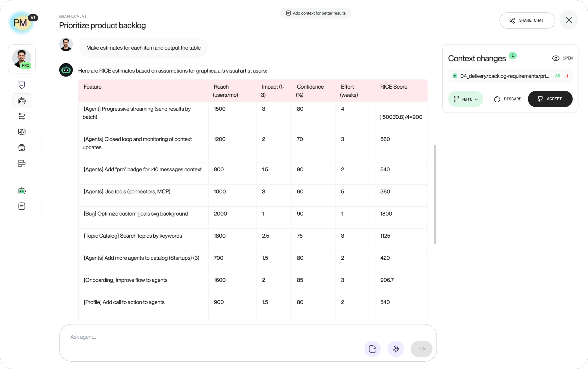Image resolution: width=588 pixels, height=369 pixels.
Task: Expand the MAIN branch dropdown
Action: [x=466, y=99]
